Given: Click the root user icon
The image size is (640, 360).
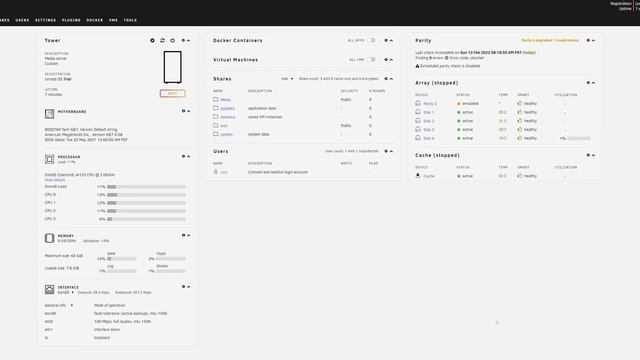Looking at the screenshot, I should pyautogui.click(x=216, y=172).
